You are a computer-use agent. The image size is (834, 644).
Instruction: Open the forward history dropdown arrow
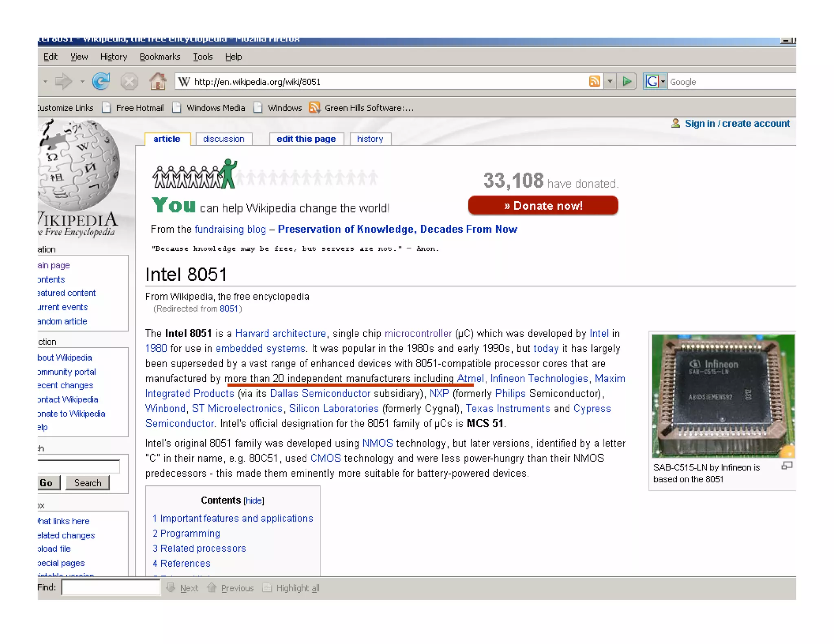point(82,81)
